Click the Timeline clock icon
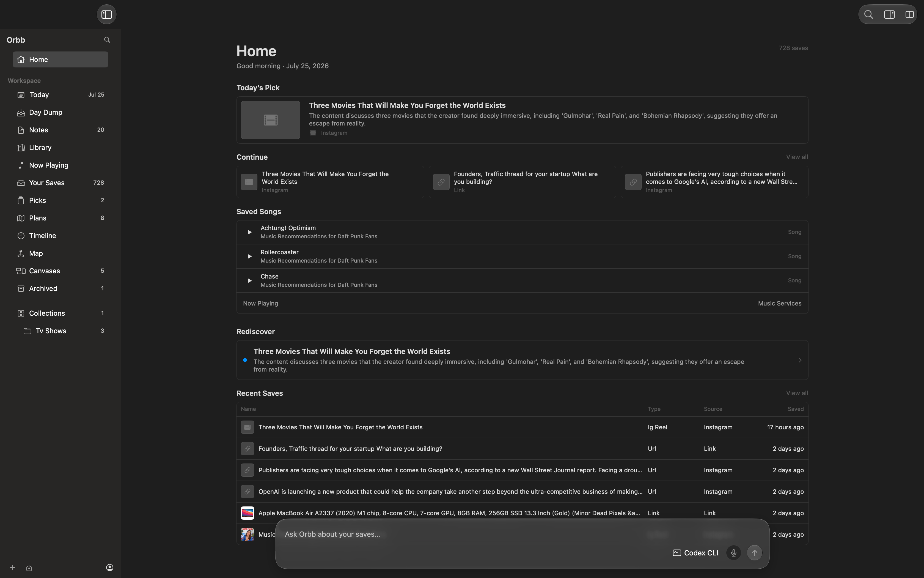This screenshot has width=924, height=578. point(21,236)
